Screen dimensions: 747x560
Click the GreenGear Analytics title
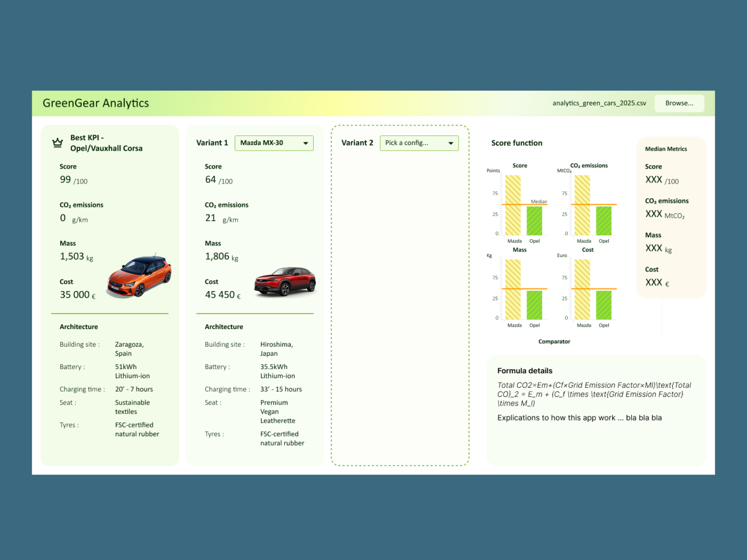click(96, 103)
